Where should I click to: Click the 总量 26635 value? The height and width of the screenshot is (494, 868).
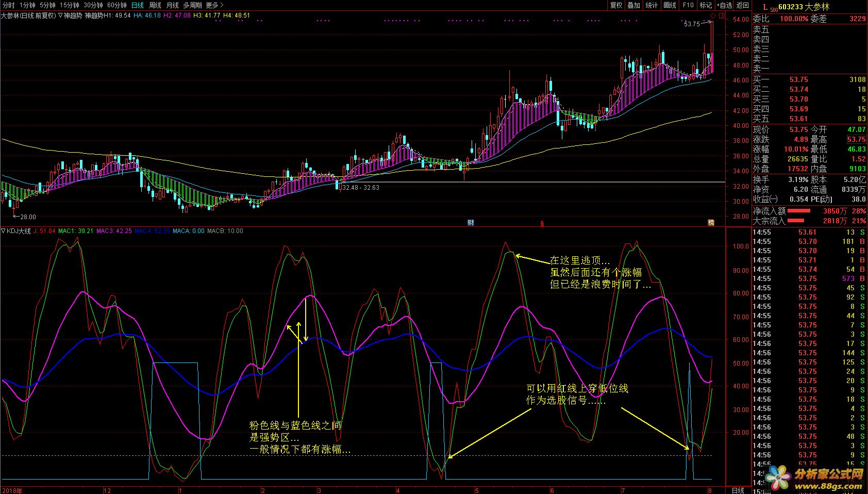(798, 159)
